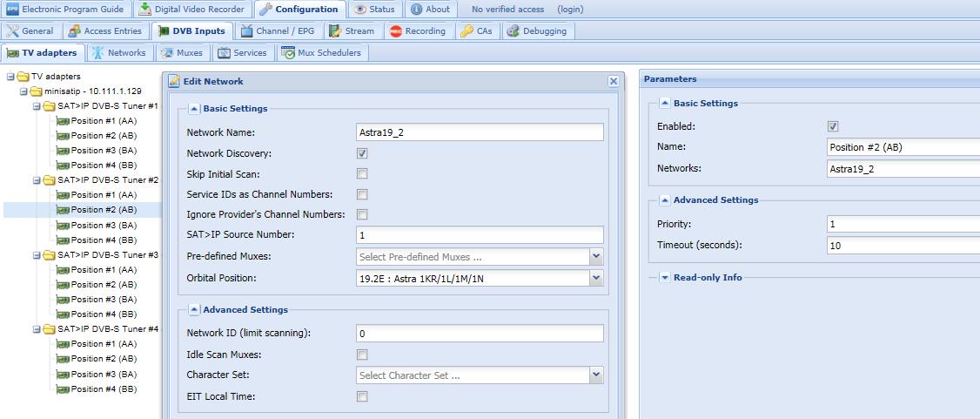Select Position #1 (AA) under Tuner #4
Image resolution: width=980 pixels, height=419 pixels.
[x=104, y=344]
